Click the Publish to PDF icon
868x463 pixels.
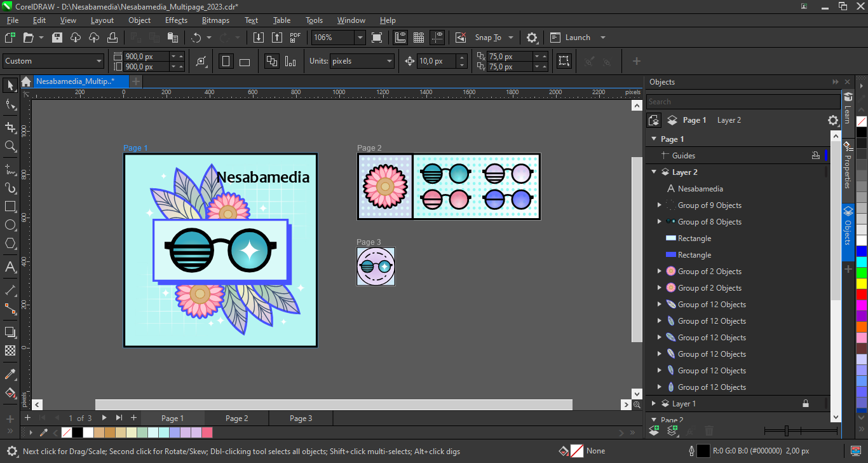pyautogui.click(x=295, y=38)
